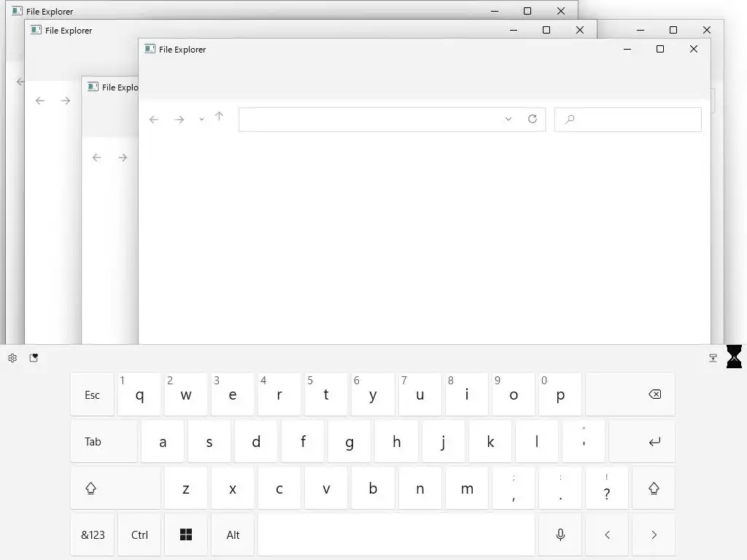Screen dimensions: 747x560
Task: Close the second File Explorer window
Action: tap(580, 30)
